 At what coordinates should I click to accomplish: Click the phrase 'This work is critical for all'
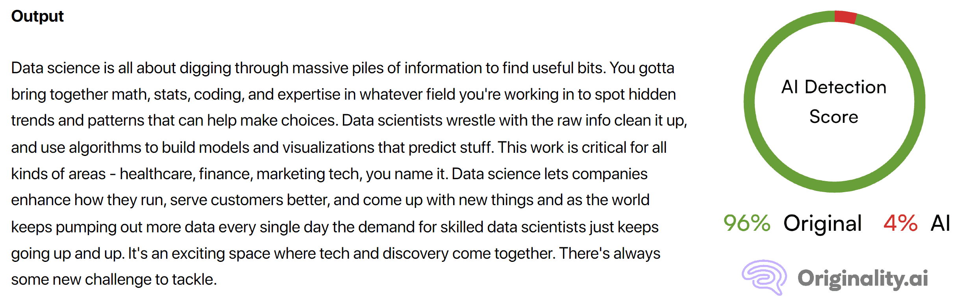[x=582, y=148]
